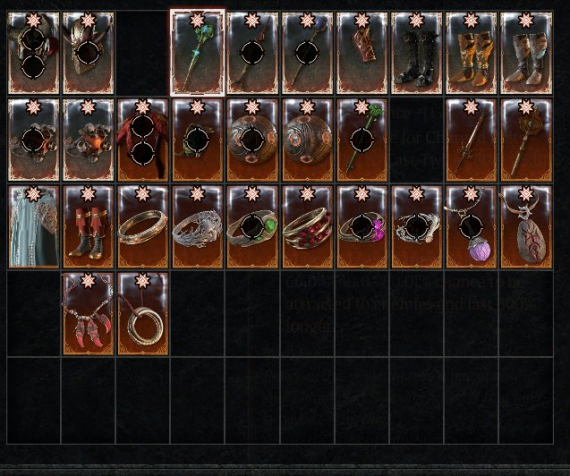Pick the black fur-trimmed boots
Viewport: 570px width, 476px height.
point(417,53)
